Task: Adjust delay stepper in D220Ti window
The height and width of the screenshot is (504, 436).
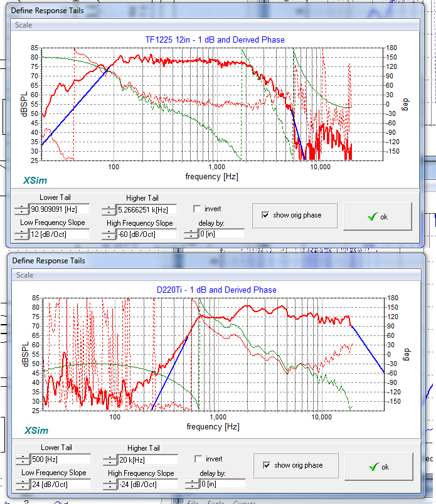Action: click(193, 484)
